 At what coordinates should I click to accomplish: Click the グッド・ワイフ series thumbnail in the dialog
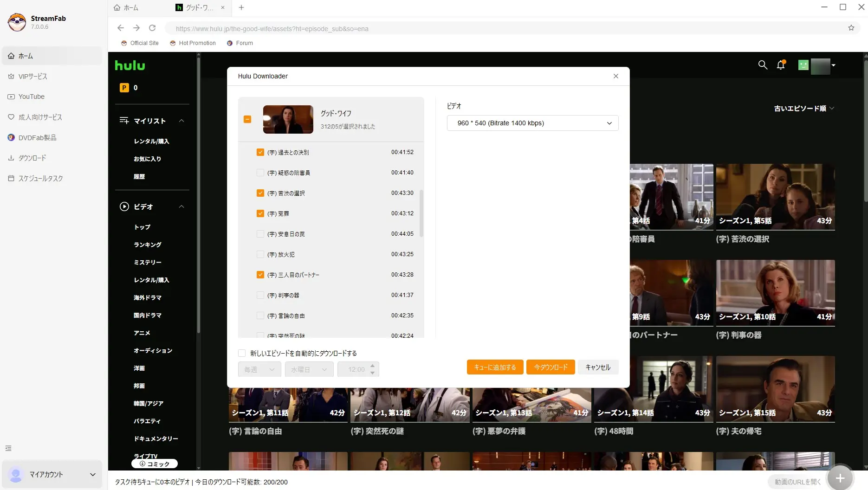tap(288, 119)
